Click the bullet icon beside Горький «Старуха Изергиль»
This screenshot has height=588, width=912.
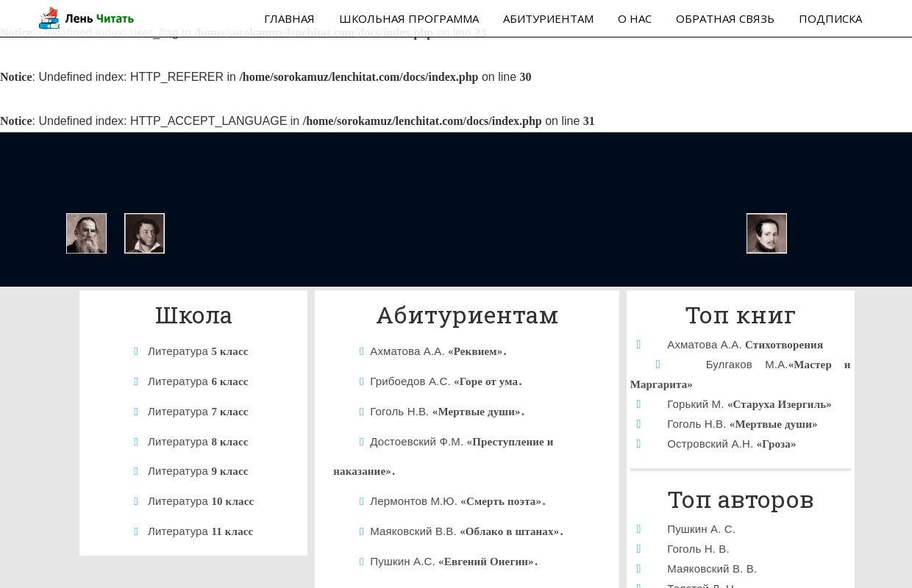(x=638, y=404)
